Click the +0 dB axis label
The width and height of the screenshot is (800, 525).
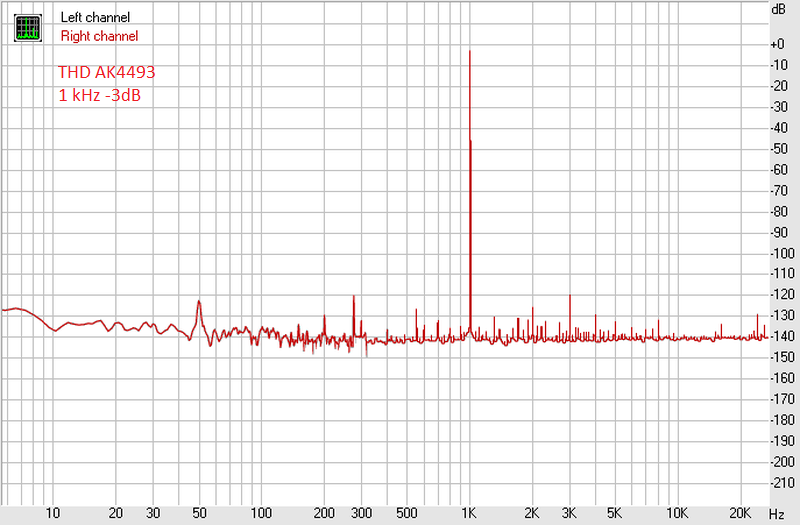click(x=778, y=44)
